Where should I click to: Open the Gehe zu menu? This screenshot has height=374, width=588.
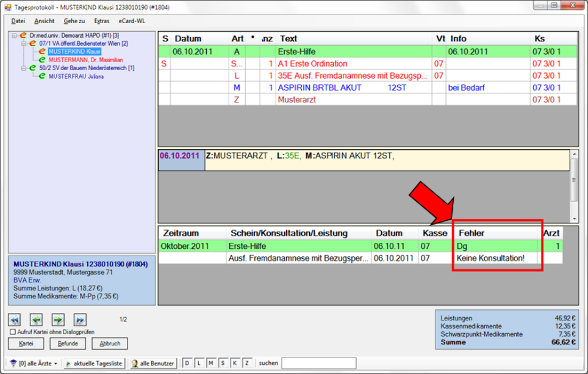(x=74, y=21)
